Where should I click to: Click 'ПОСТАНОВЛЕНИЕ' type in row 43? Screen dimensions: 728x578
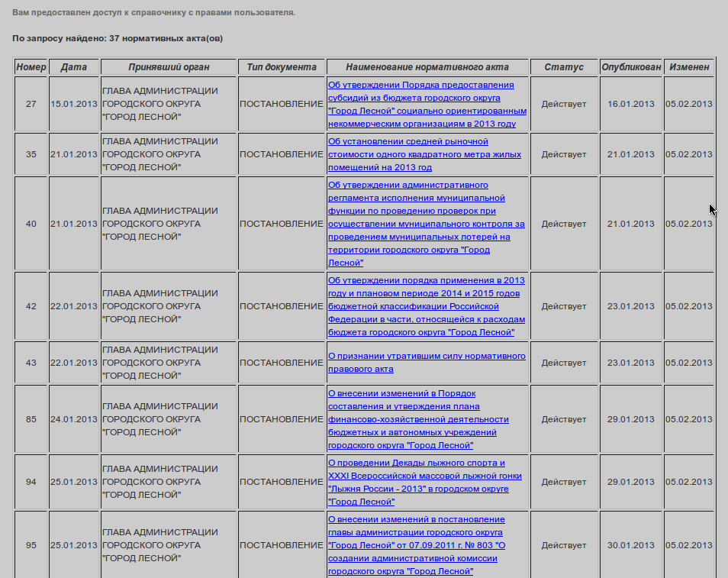click(x=282, y=363)
